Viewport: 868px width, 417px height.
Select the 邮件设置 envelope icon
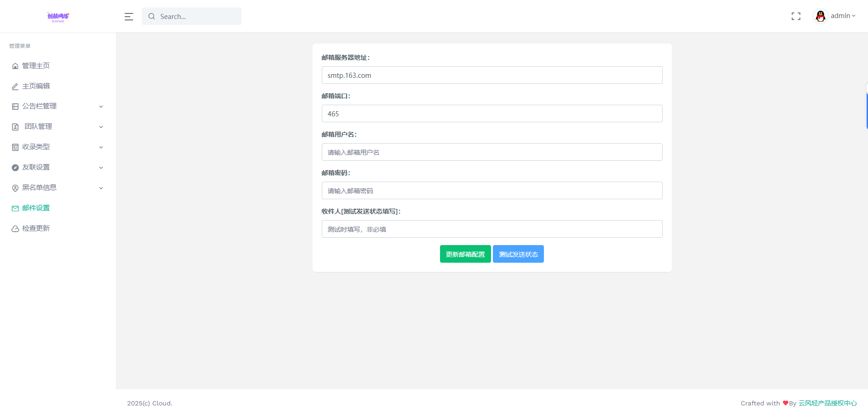tap(14, 208)
